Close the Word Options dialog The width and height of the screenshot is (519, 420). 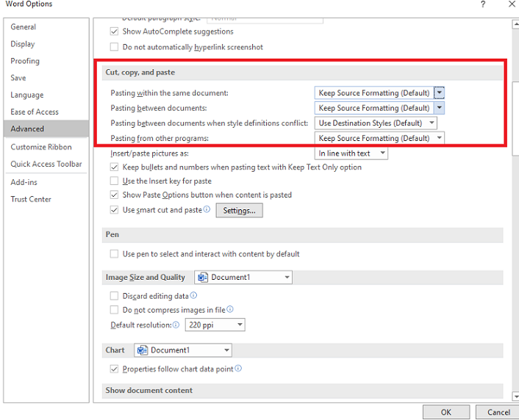[512, 4]
